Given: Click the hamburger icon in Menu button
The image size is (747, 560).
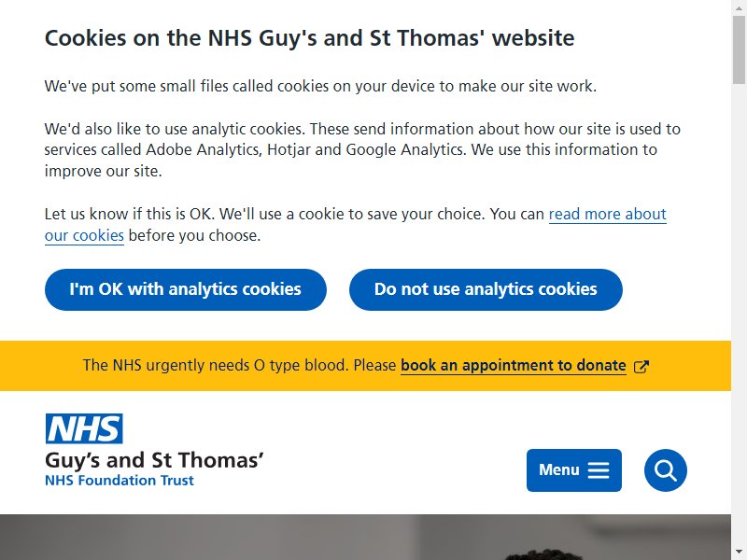Looking at the screenshot, I should 599,470.
